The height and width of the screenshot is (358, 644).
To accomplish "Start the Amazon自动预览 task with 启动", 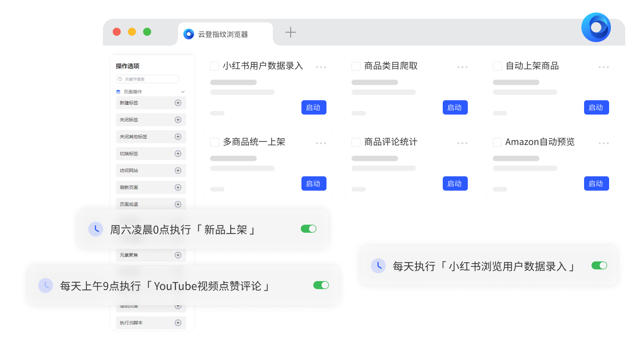I will tap(597, 183).
